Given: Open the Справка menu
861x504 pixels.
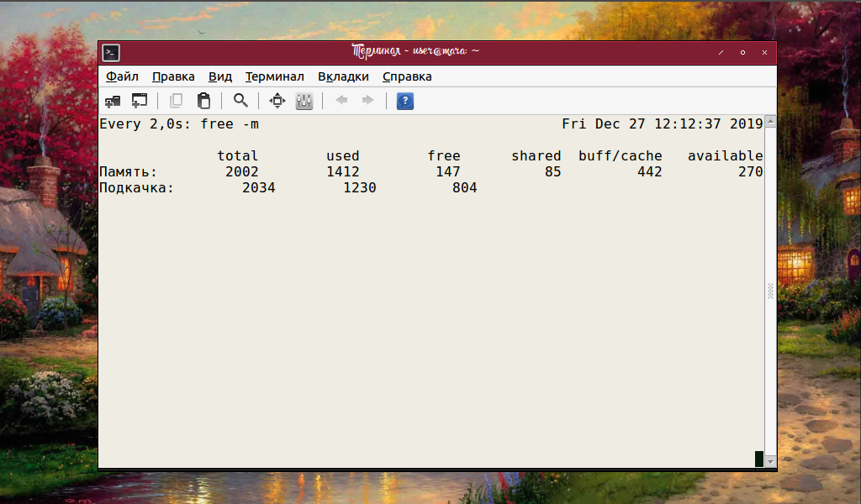Looking at the screenshot, I should point(407,76).
